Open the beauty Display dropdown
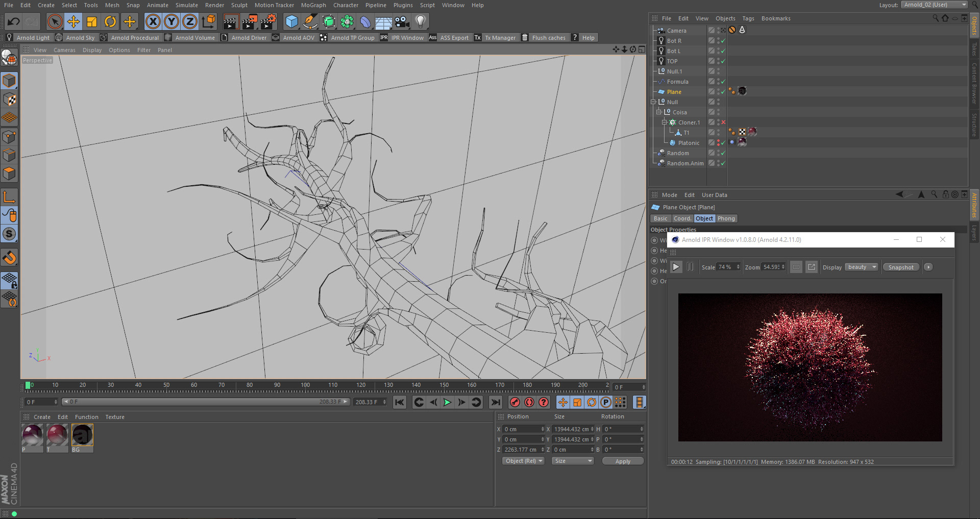This screenshot has height=519, width=980. coord(862,267)
